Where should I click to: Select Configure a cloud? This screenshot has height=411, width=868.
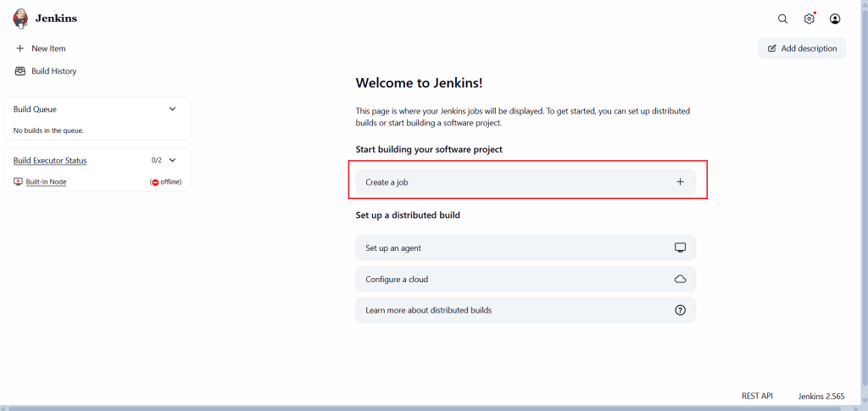526,280
